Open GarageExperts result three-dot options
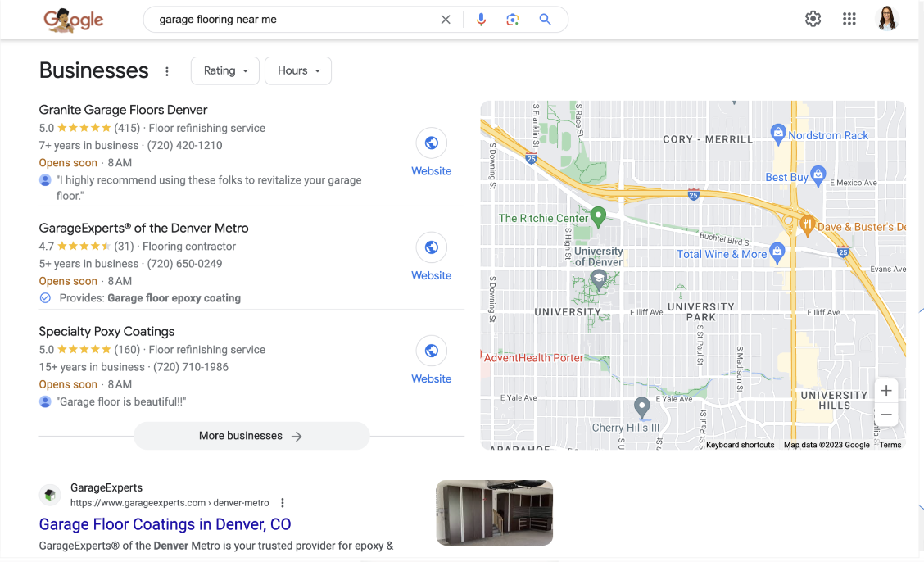This screenshot has height=562, width=924. pos(283,503)
